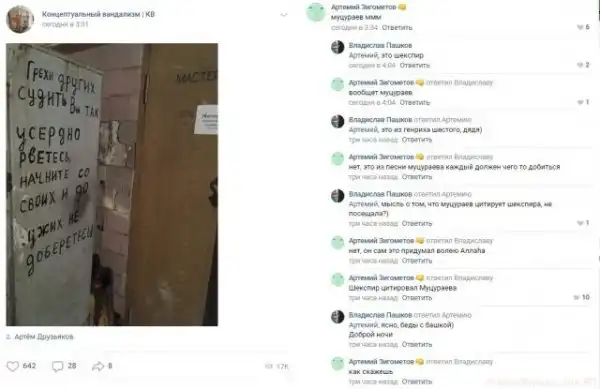
Task: Open the first Владислав Пашков avatar
Action: click(x=338, y=47)
